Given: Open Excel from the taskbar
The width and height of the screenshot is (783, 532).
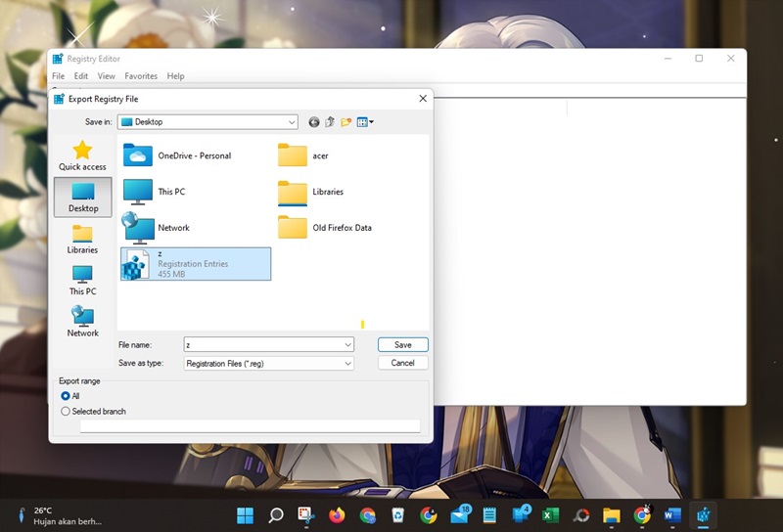Looking at the screenshot, I should pyautogui.click(x=550, y=515).
